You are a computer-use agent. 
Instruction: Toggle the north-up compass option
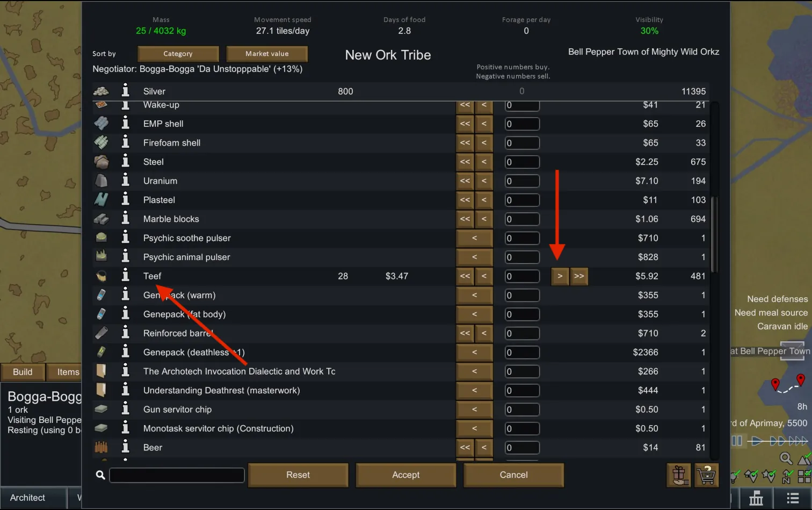[x=787, y=476]
